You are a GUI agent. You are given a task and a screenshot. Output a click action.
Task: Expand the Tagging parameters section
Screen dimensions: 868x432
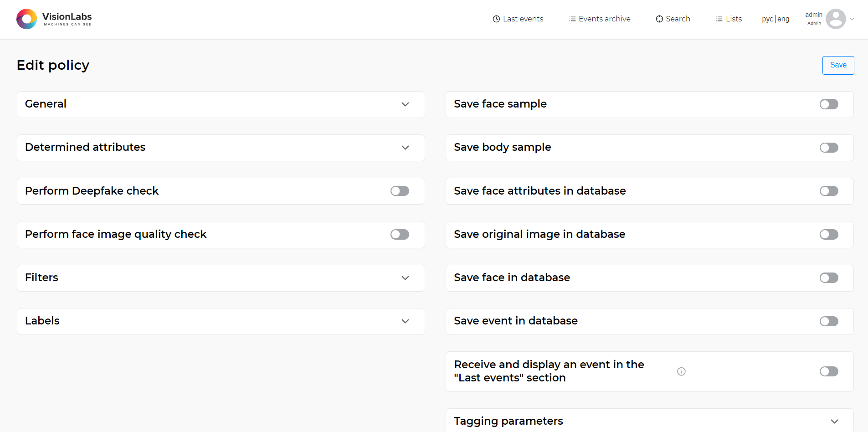click(x=834, y=422)
